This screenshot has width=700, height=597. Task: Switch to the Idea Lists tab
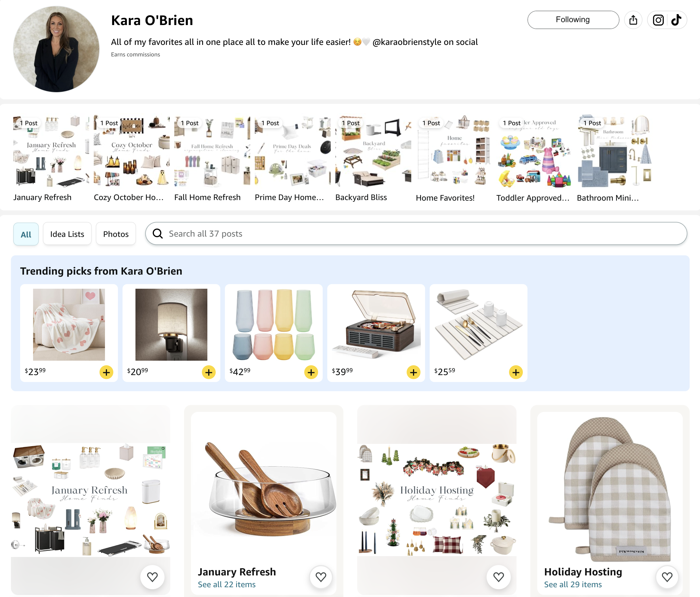(x=67, y=234)
